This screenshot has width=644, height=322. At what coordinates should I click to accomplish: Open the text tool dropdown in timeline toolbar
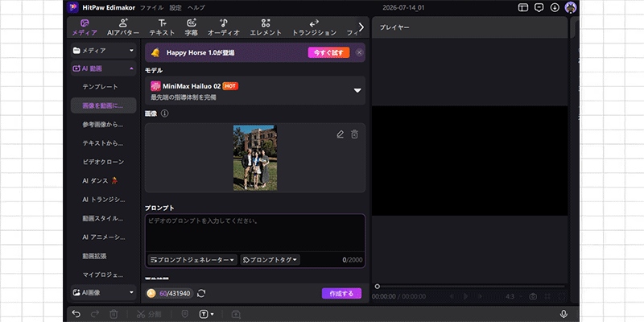click(207, 314)
